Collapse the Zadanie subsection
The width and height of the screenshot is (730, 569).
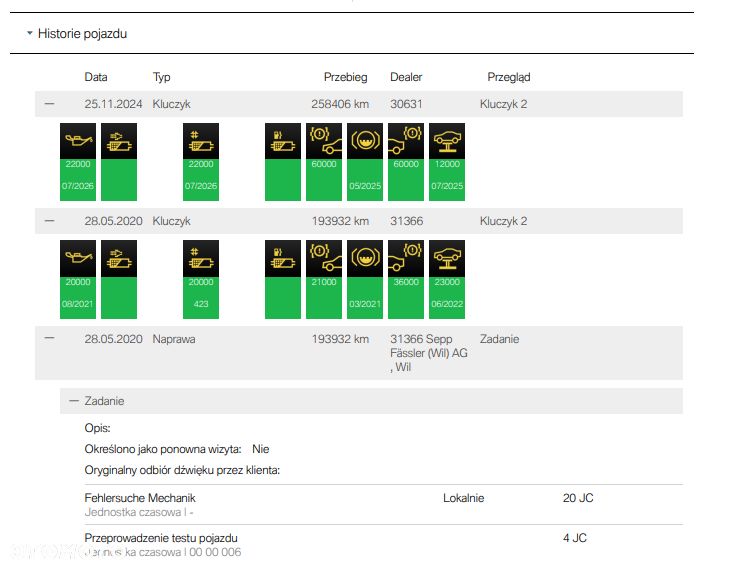(x=74, y=400)
